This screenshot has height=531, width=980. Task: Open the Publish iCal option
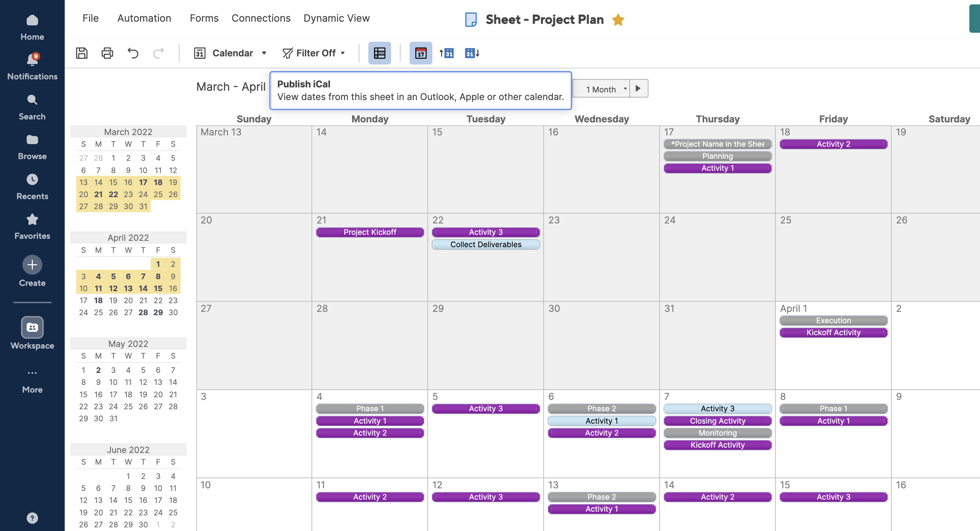[x=420, y=91]
